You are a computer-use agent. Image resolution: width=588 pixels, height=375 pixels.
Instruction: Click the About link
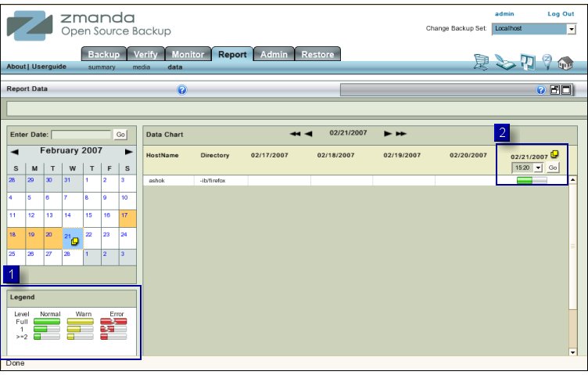(x=16, y=67)
